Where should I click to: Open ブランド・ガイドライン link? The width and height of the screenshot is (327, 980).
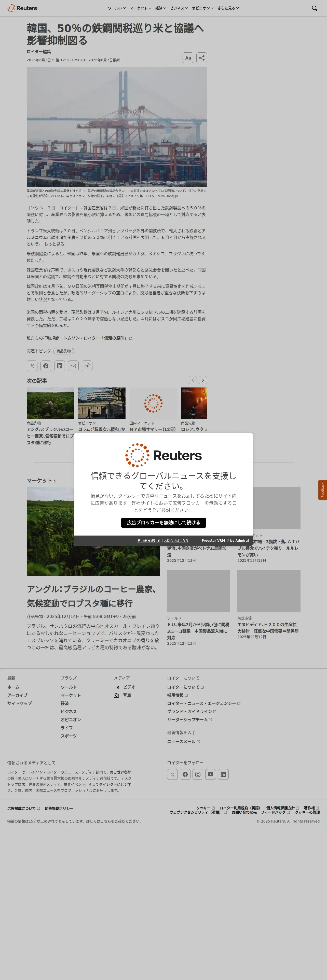point(192,711)
